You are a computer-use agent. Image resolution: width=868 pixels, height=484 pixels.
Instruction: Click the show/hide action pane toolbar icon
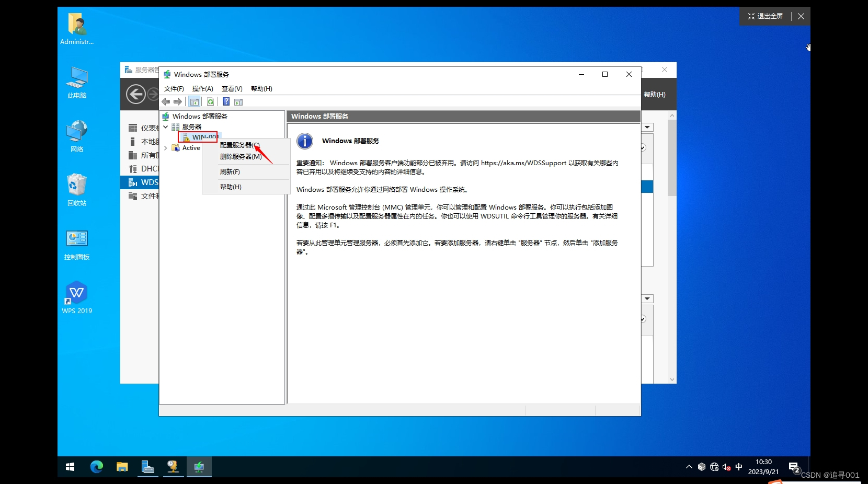[x=238, y=102]
